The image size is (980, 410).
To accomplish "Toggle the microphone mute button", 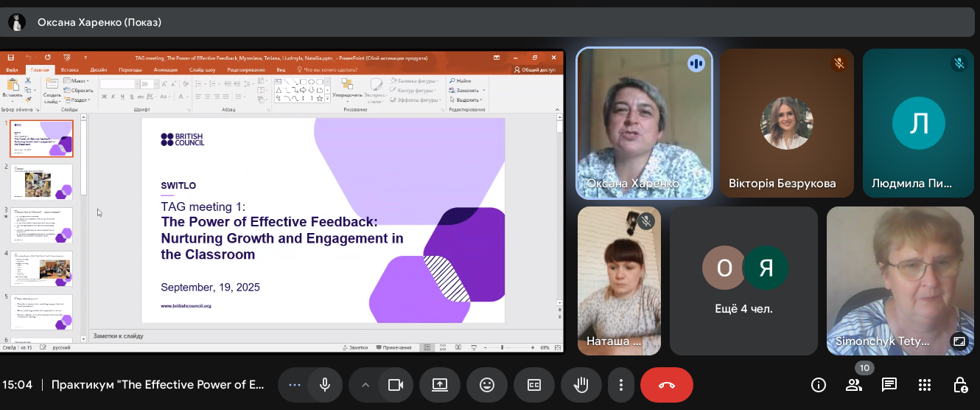I will 324,384.
